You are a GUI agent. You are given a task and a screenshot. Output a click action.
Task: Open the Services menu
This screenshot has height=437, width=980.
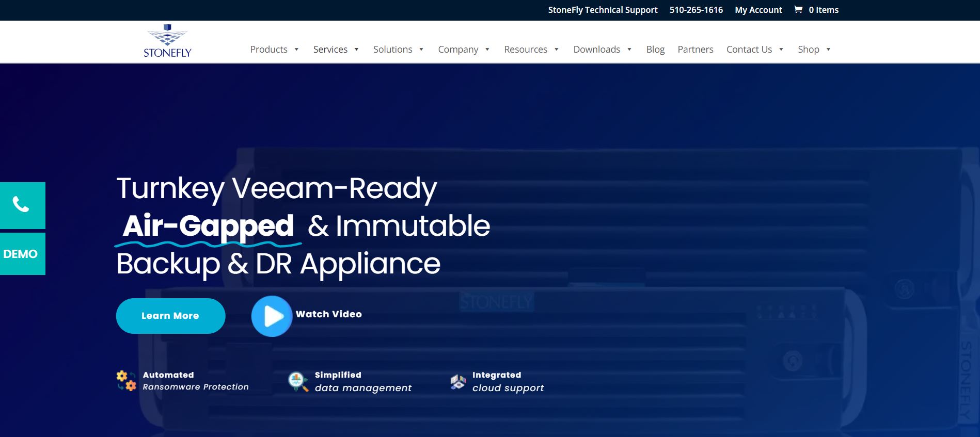click(x=330, y=50)
